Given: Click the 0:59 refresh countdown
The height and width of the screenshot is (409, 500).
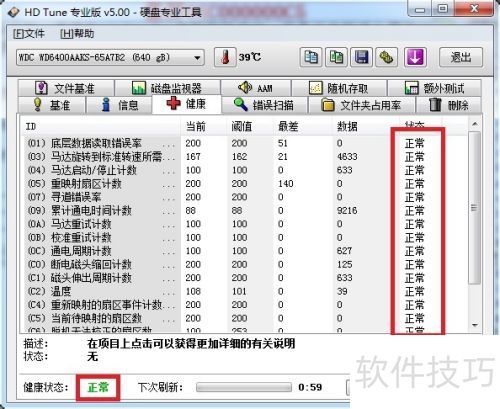Looking at the screenshot, I should pyautogui.click(x=310, y=387).
